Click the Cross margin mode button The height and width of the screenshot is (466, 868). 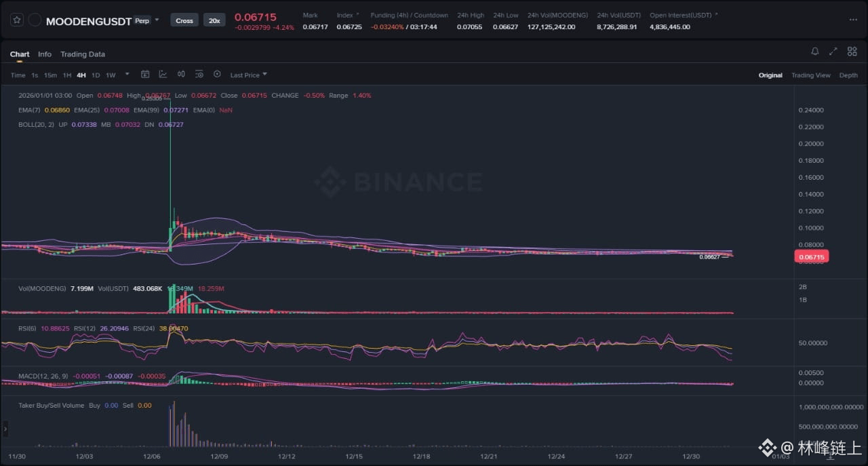click(x=184, y=20)
